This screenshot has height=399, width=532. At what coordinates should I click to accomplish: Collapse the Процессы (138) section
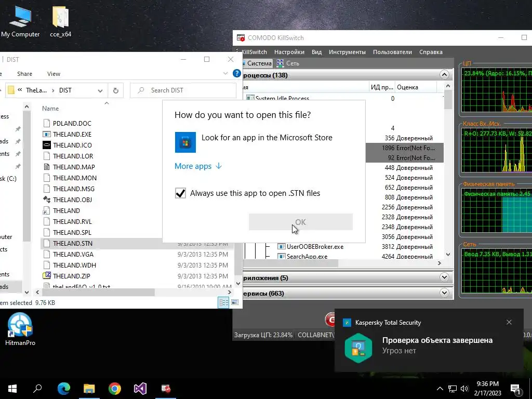pos(445,75)
